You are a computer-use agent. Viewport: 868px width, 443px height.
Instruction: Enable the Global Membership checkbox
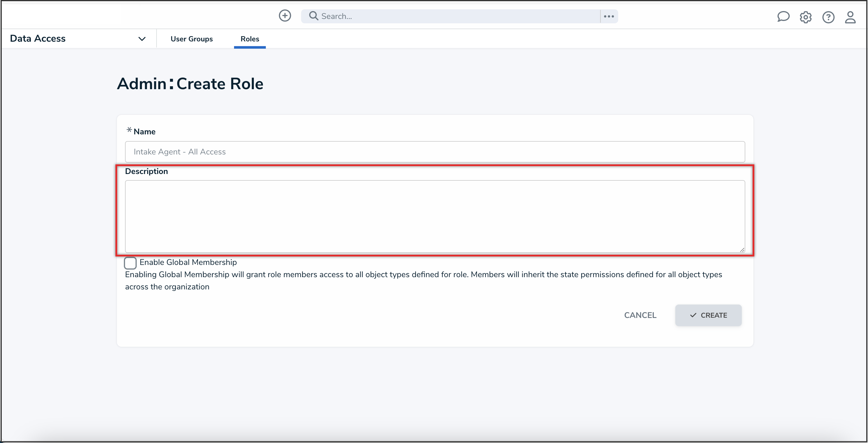pyautogui.click(x=130, y=263)
